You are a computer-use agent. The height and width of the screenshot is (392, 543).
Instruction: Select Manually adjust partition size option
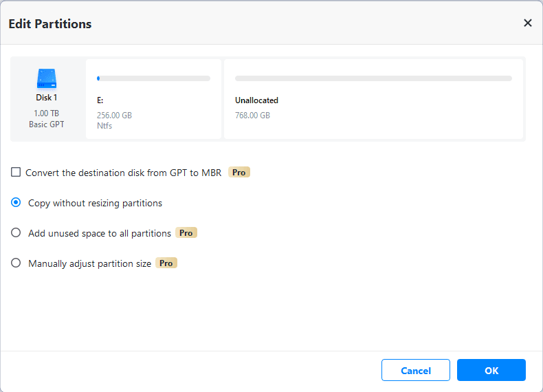(16, 263)
